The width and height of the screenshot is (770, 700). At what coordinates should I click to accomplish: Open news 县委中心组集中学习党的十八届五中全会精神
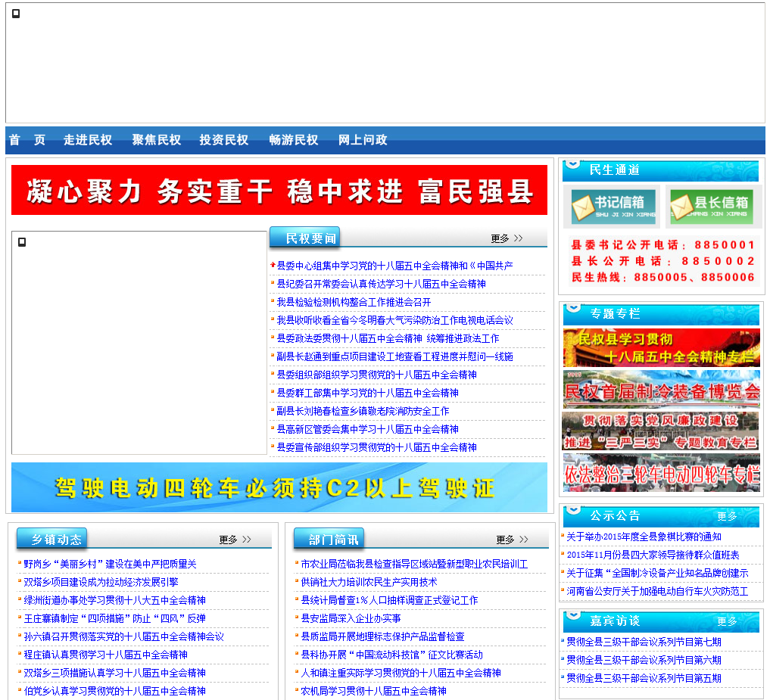394,266
